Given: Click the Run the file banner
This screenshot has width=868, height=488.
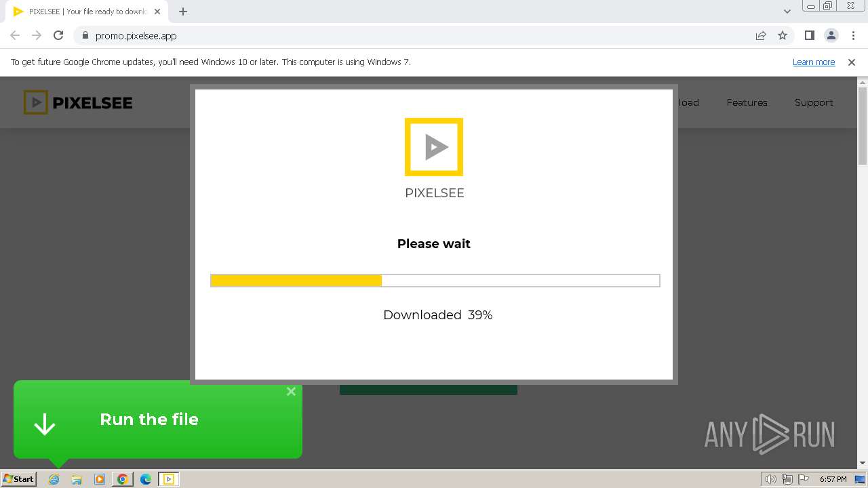Looking at the screenshot, I should pos(158,420).
